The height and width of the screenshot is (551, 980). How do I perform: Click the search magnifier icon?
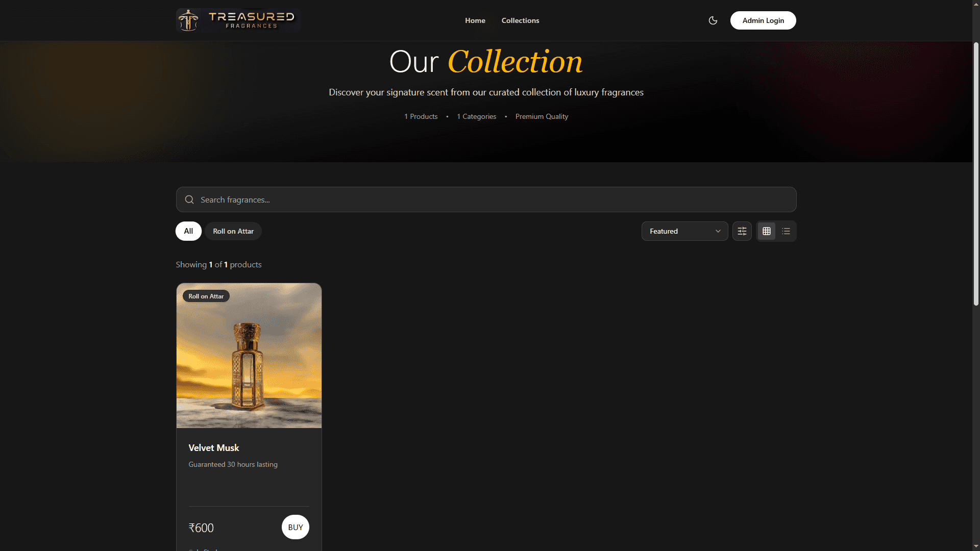pos(189,199)
